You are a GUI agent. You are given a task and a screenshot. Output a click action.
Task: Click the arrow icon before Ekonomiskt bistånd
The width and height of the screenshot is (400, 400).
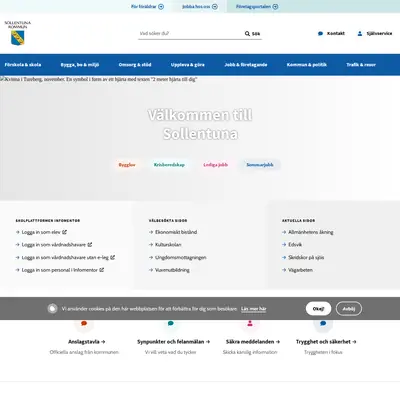(x=151, y=232)
